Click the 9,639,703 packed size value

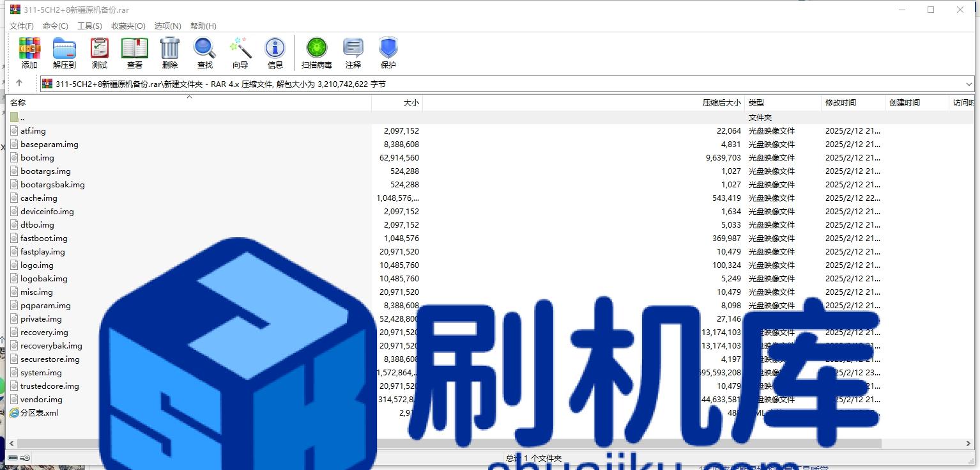723,157
